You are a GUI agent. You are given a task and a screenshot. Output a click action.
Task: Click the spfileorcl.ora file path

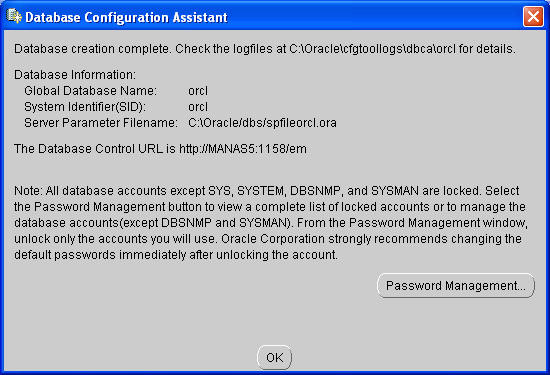(262, 123)
